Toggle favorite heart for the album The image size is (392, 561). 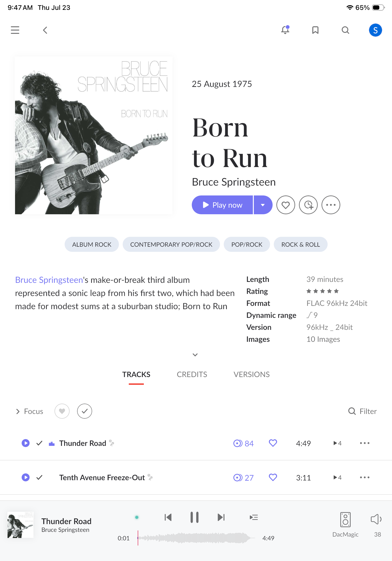point(286,205)
